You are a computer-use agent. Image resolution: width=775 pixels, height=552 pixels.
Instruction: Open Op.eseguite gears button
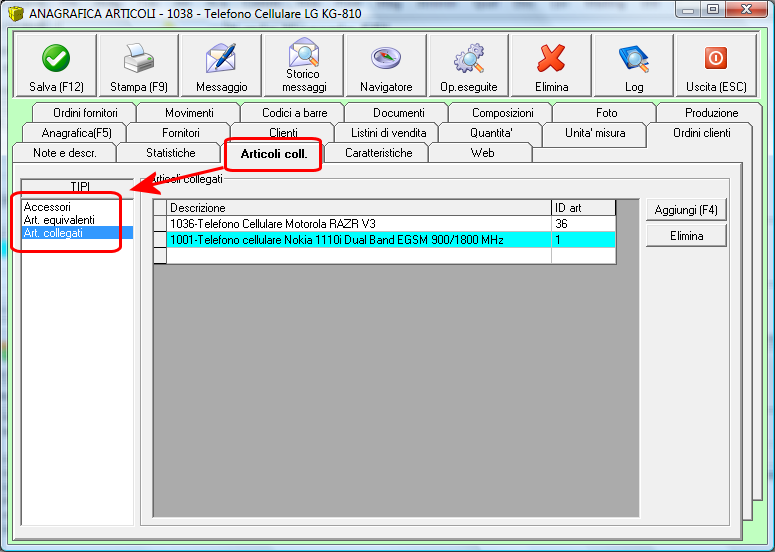(469, 65)
